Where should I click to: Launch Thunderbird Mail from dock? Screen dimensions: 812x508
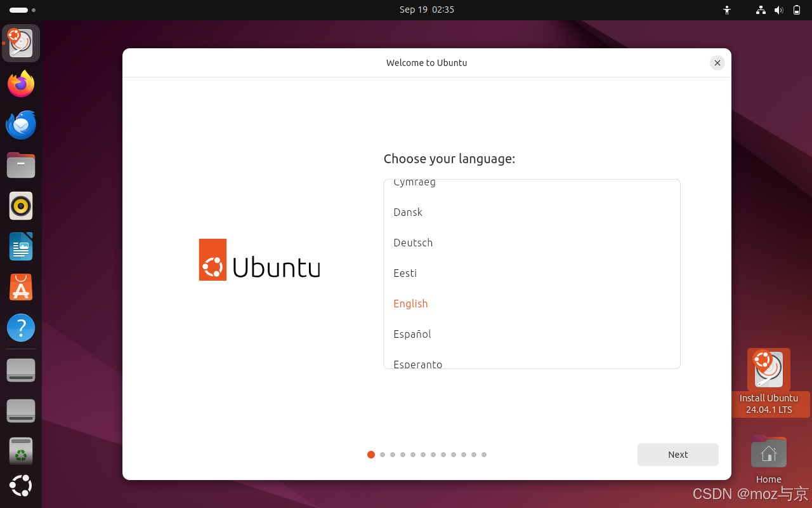point(21,124)
